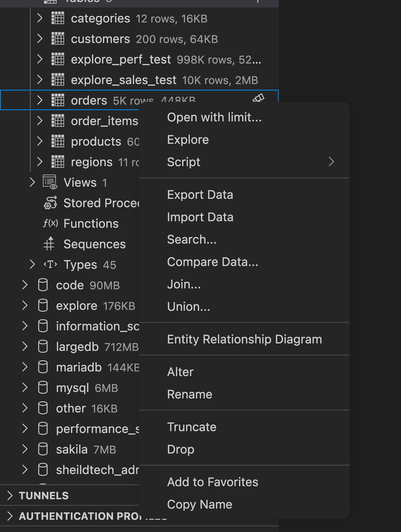Click Copy Name in the menu

pos(199,504)
